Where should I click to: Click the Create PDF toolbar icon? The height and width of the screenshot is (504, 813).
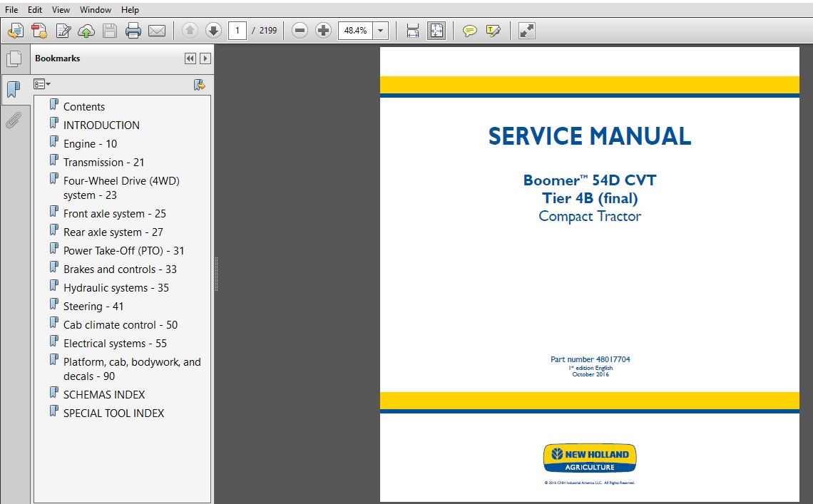click(16, 31)
